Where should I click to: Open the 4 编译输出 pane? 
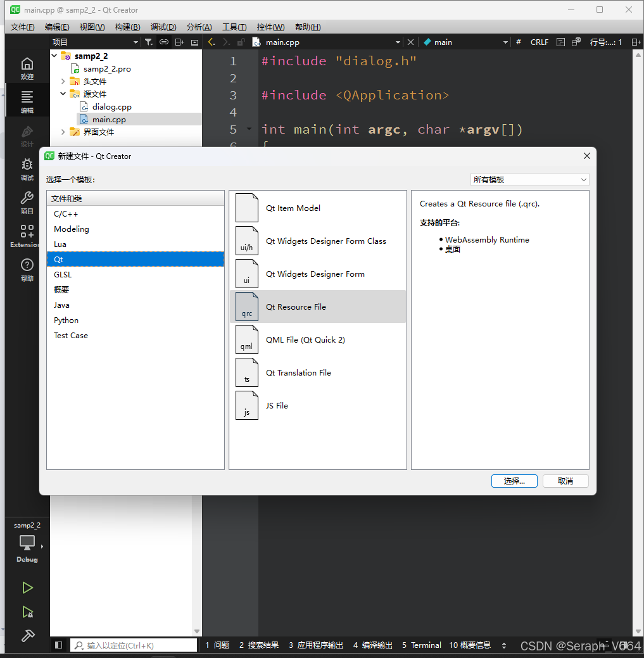[x=373, y=645]
